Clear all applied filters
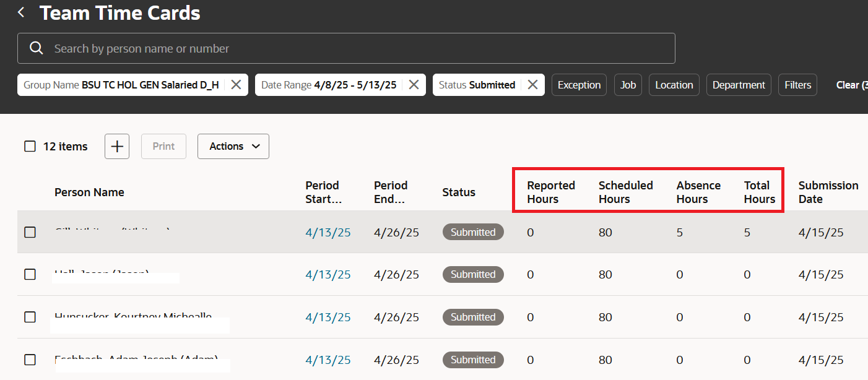868x380 pixels. click(852, 85)
